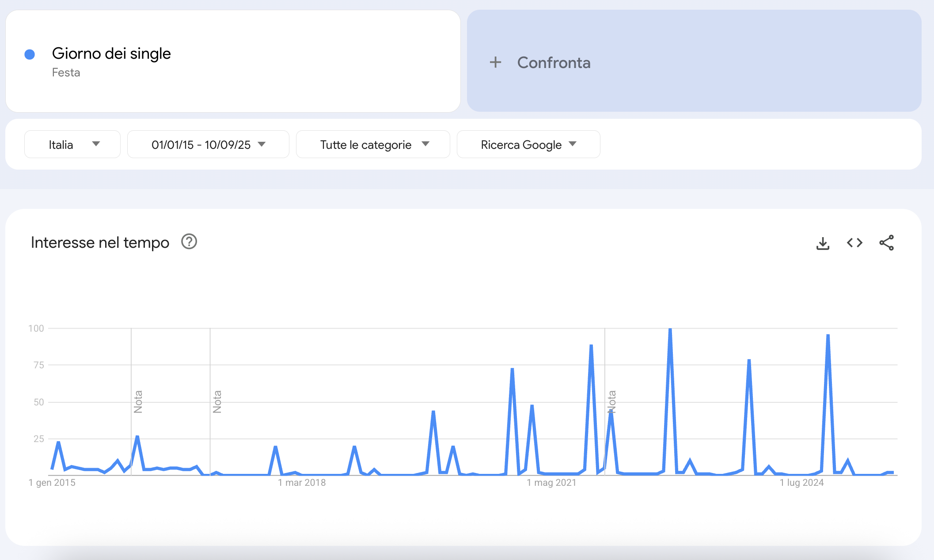Download the Interesse nel tempo chart data
The image size is (934, 560).
click(823, 242)
